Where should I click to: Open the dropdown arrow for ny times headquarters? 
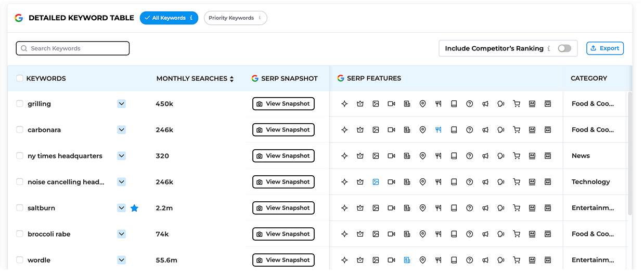121,155
